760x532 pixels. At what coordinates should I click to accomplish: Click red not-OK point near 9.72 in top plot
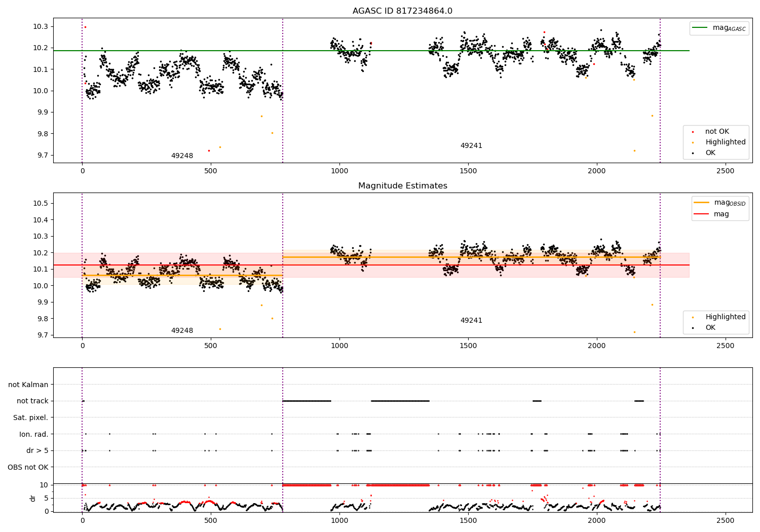[x=209, y=150]
